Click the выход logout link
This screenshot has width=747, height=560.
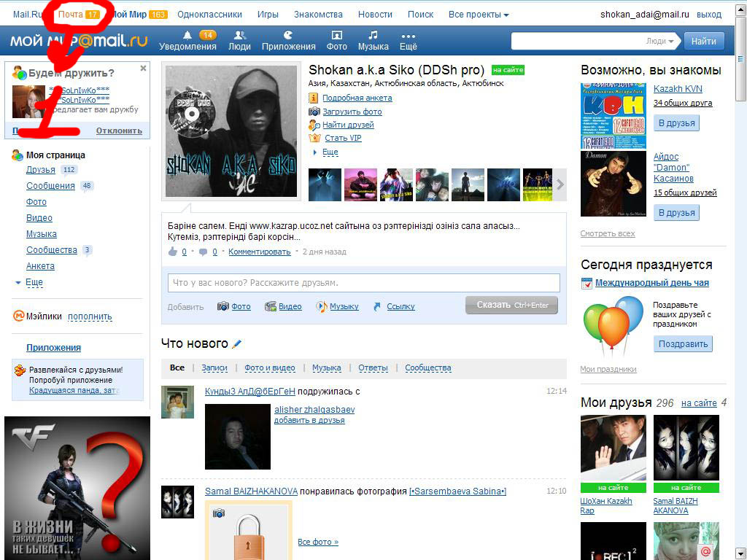pos(709,15)
